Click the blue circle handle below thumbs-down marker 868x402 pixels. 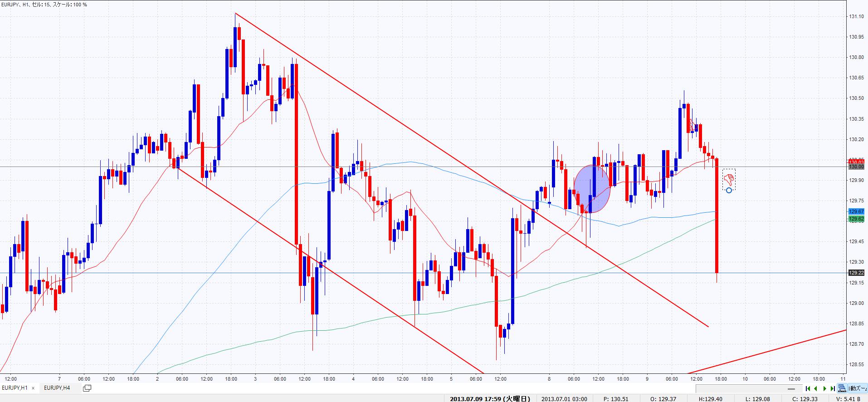(729, 190)
